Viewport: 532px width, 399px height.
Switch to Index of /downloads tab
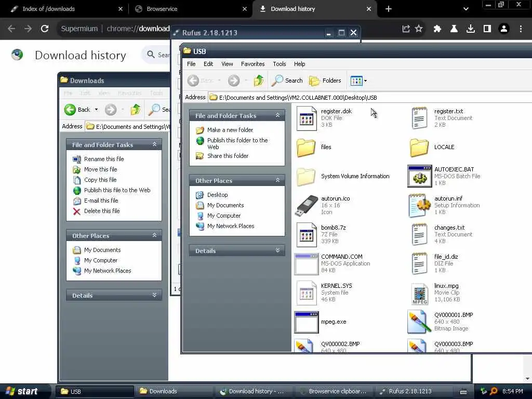(66, 9)
